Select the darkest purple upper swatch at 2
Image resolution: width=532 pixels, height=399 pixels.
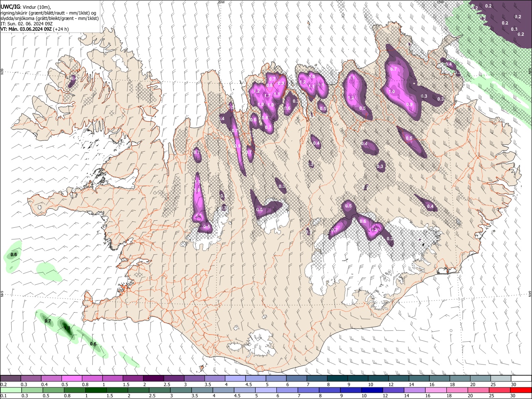[153, 379]
